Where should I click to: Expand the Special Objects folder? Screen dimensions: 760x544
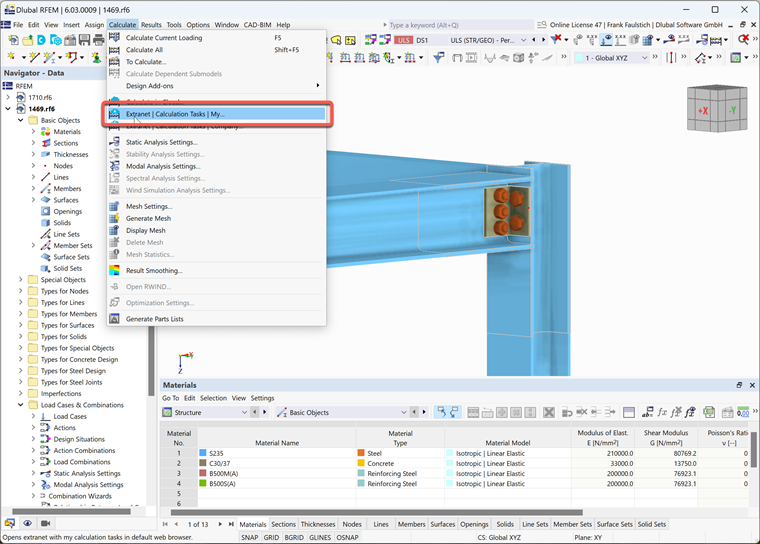[20, 280]
